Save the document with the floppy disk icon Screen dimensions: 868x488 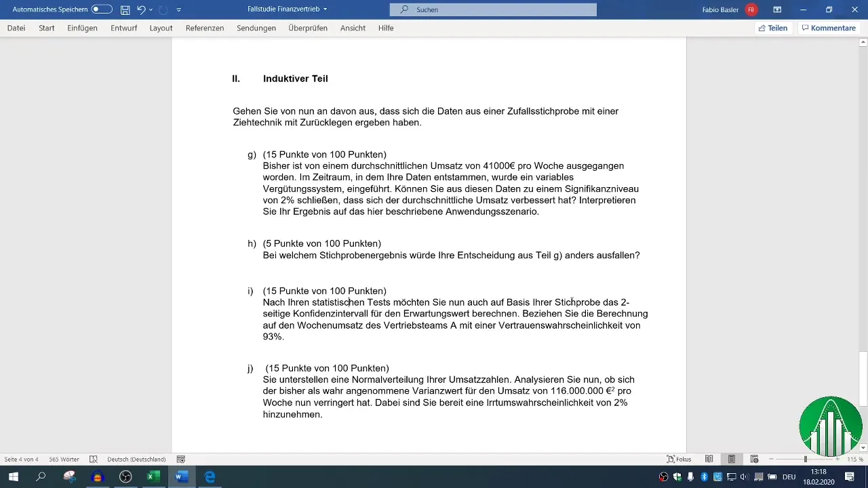(x=125, y=9)
